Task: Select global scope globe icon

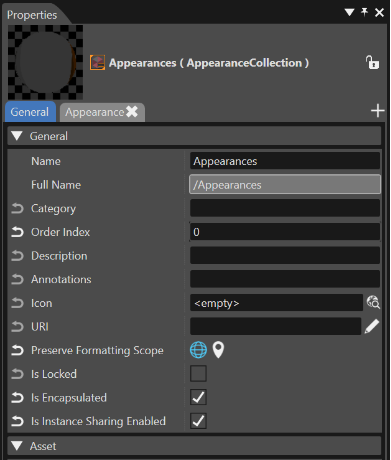Action: click(198, 350)
